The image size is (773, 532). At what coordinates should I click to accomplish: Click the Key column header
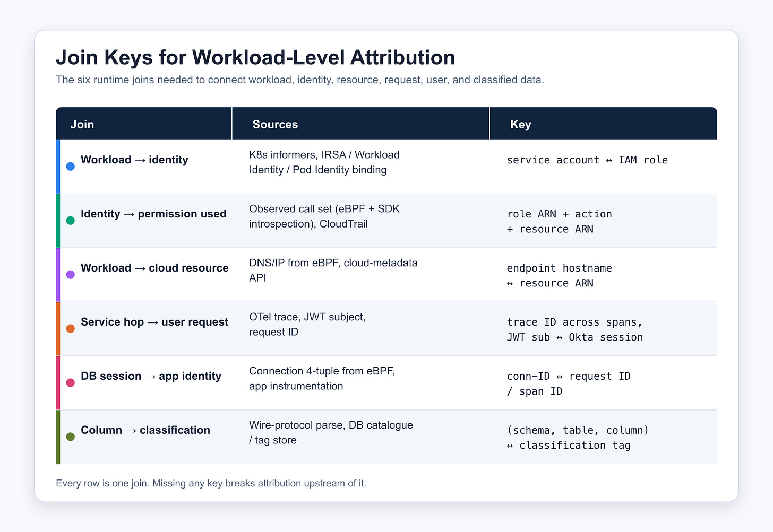click(604, 124)
